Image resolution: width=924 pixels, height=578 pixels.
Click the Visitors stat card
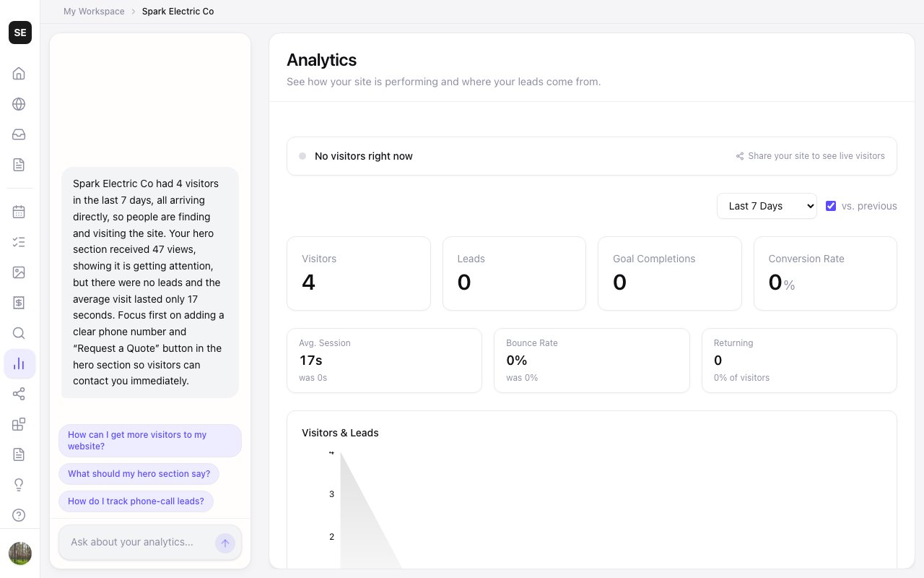[x=359, y=273]
